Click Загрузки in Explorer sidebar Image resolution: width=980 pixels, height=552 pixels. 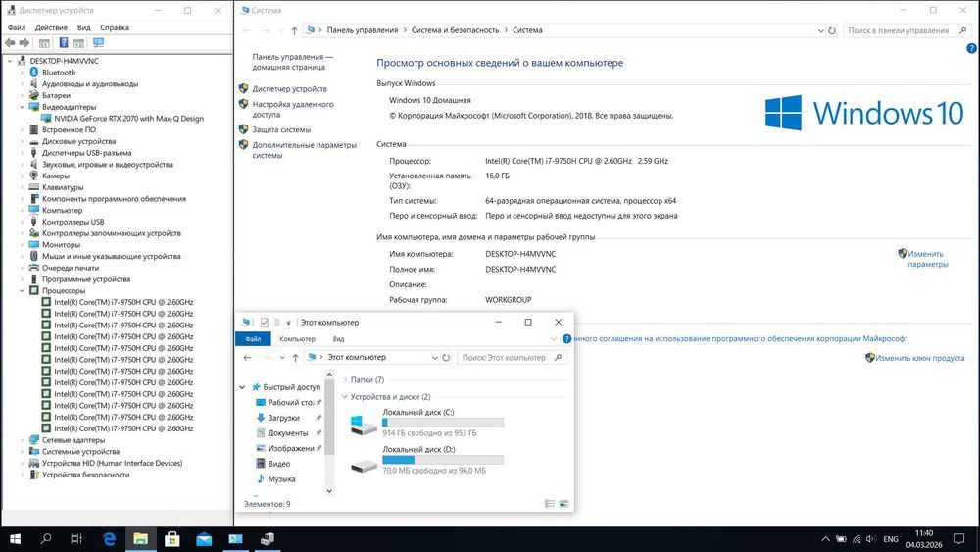coord(283,418)
